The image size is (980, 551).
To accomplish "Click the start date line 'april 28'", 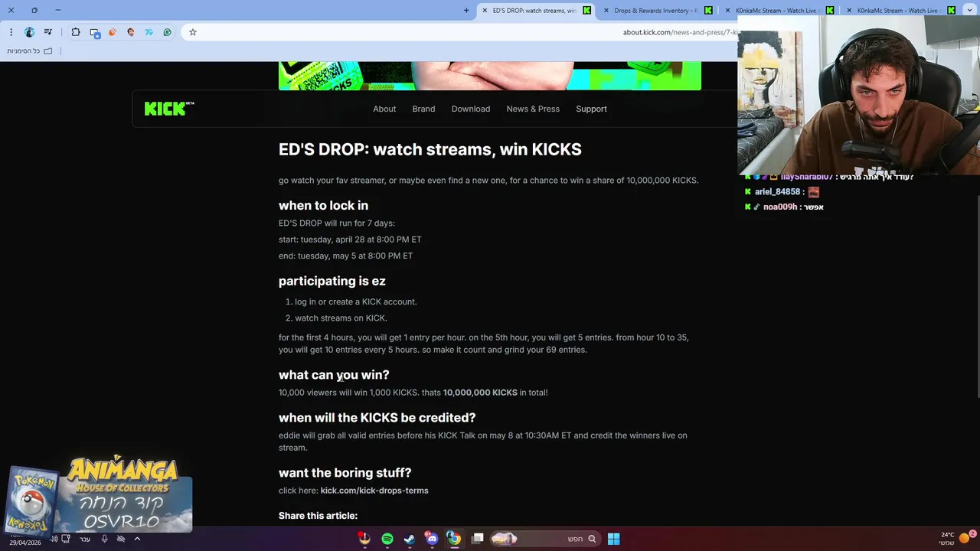I will [x=350, y=240].
